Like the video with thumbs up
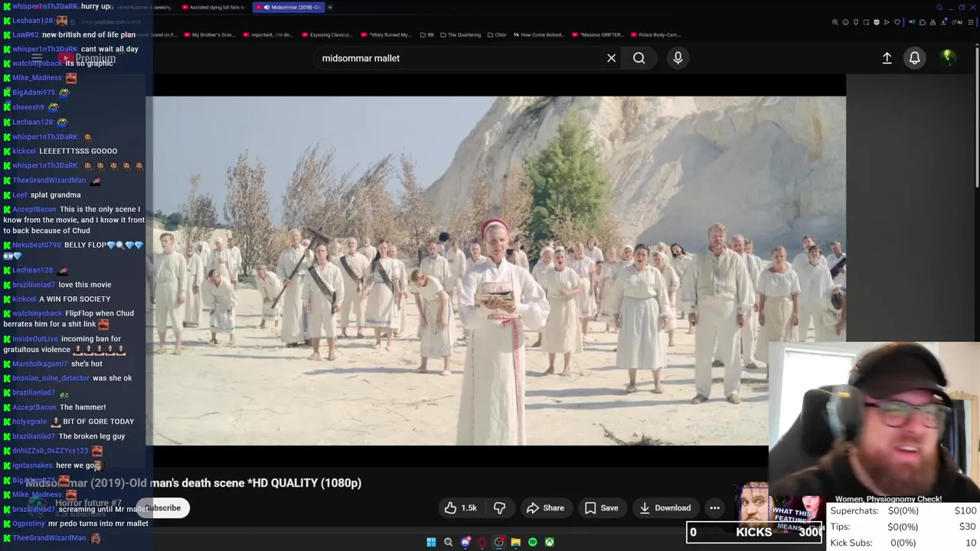The height and width of the screenshot is (551, 980). coord(461,508)
